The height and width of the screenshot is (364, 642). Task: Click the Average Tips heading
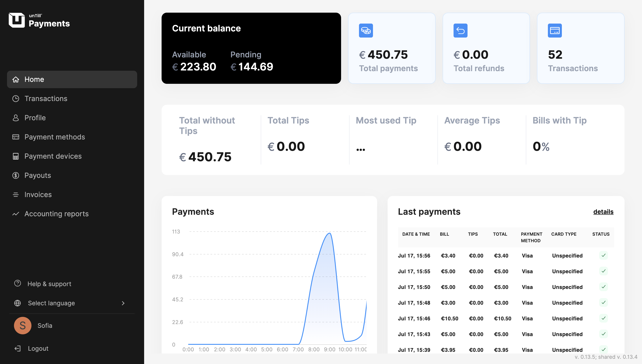pos(472,120)
